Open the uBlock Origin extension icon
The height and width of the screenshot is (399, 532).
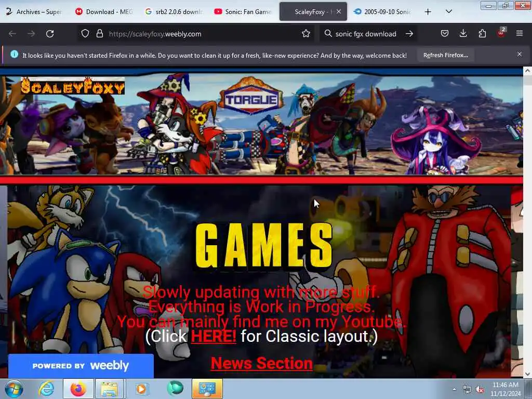click(501, 33)
